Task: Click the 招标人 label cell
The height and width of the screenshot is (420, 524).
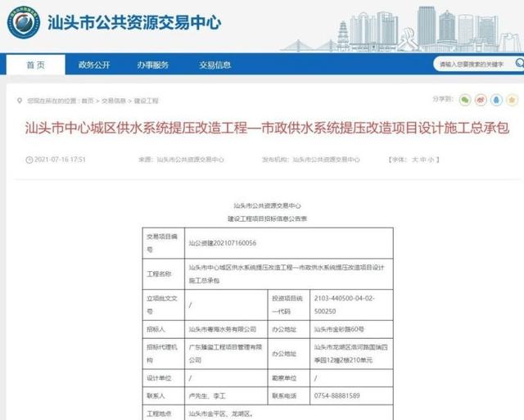Action: coord(164,329)
